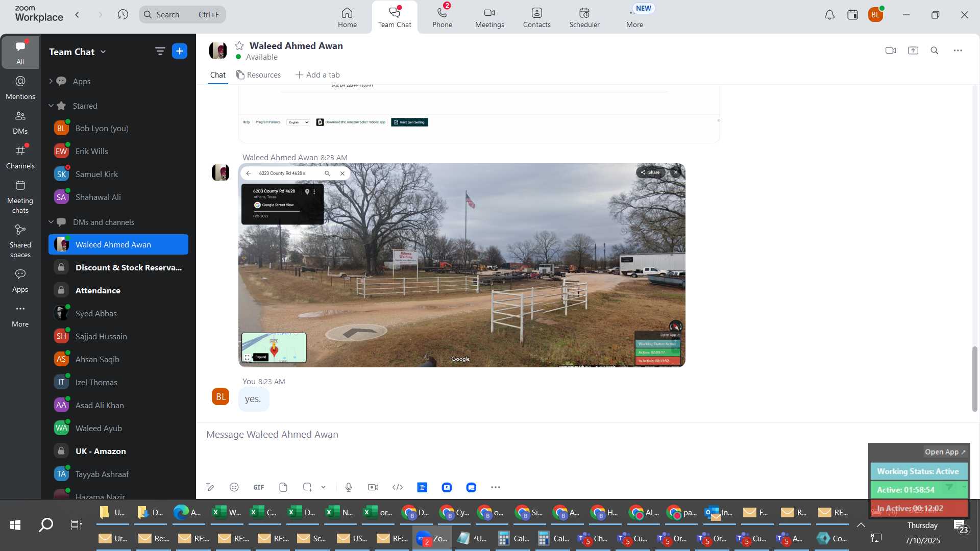Create new chat with blue plus button

pos(180,51)
